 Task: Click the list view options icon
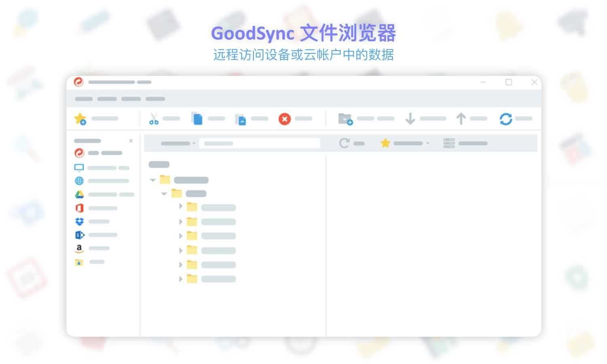pyautogui.click(x=449, y=143)
